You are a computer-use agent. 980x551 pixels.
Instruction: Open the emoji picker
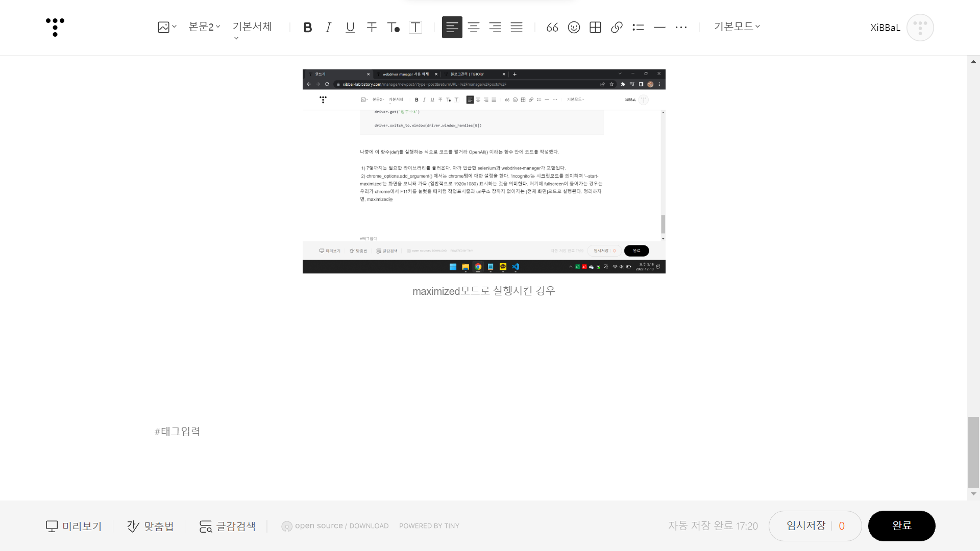pos(574,27)
